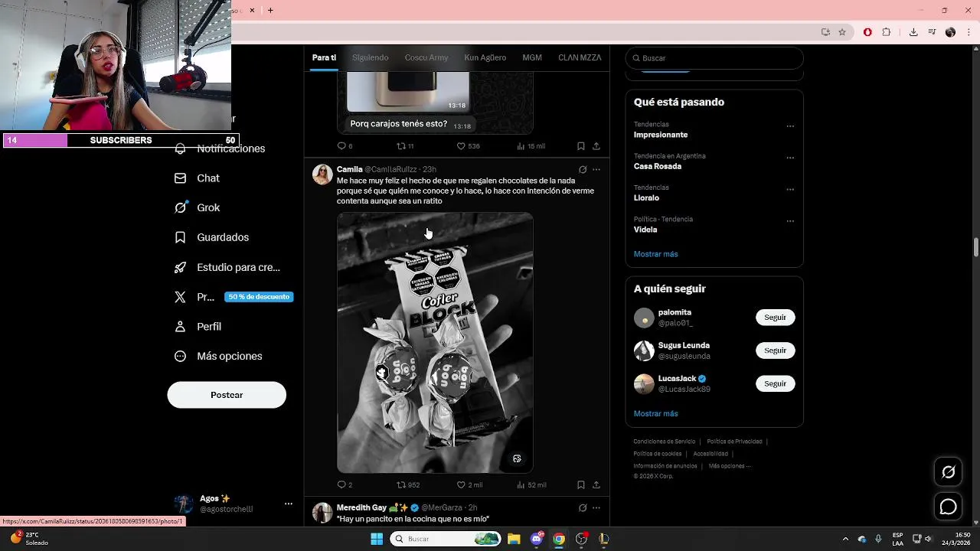Open Estudio para creadores rocket icon
This screenshot has width=980, height=551.
tap(180, 267)
